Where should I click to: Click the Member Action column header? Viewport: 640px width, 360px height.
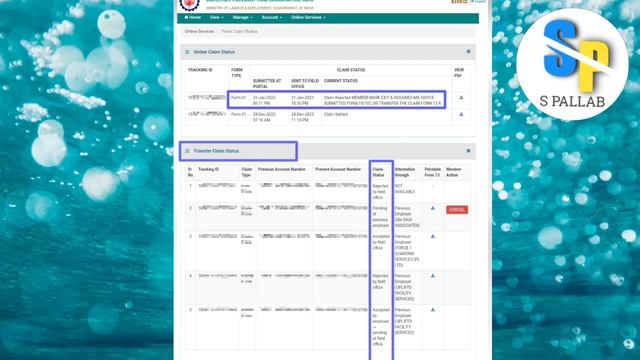pyautogui.click(x=453, y=172)
